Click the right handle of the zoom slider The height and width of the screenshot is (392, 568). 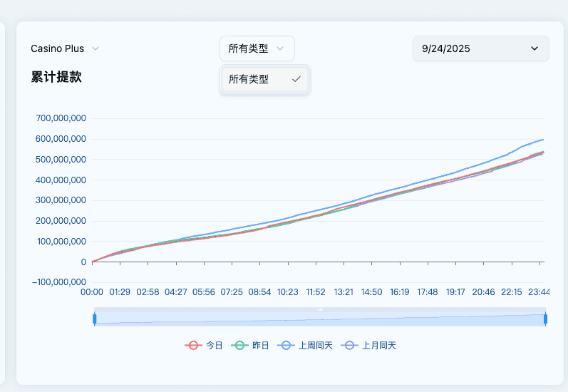(x=546, y=319)
